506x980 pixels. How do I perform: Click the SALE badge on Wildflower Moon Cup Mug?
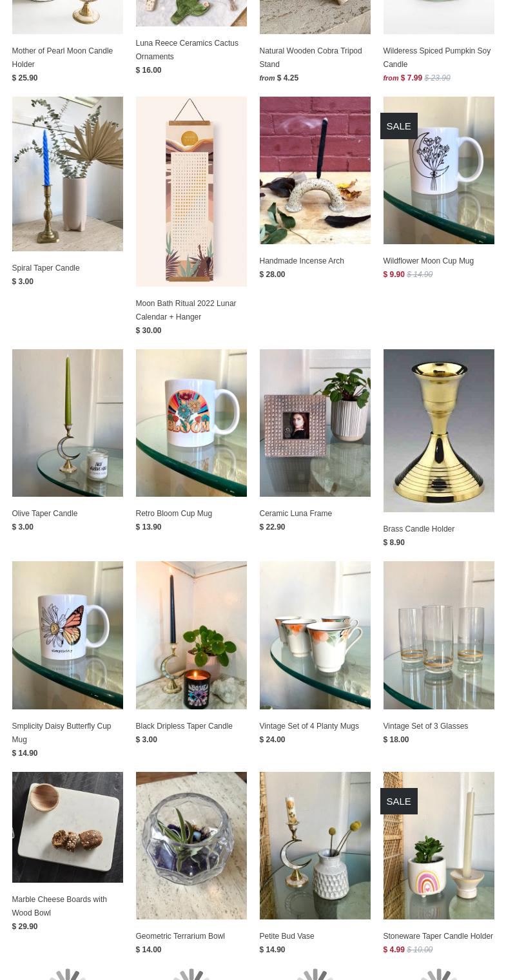point(398,126)
